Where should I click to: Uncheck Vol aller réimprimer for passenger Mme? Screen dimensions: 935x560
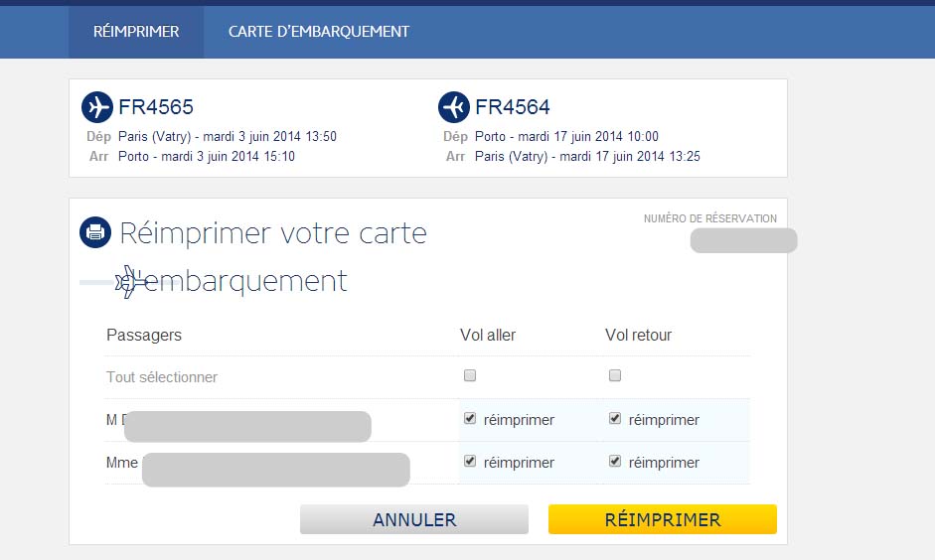[x=470, y=461]
